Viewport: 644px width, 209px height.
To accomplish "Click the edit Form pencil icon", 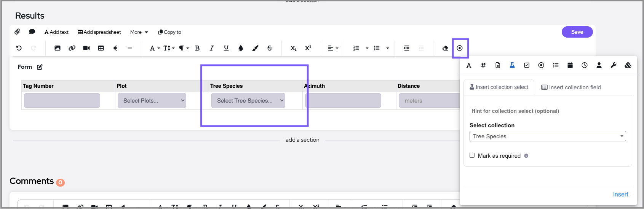I will 40,67.
